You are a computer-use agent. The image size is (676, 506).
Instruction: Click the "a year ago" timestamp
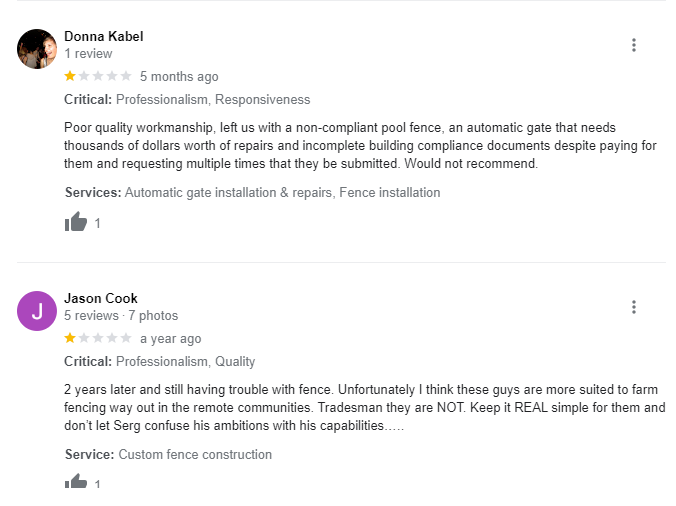tap(170, 339)
